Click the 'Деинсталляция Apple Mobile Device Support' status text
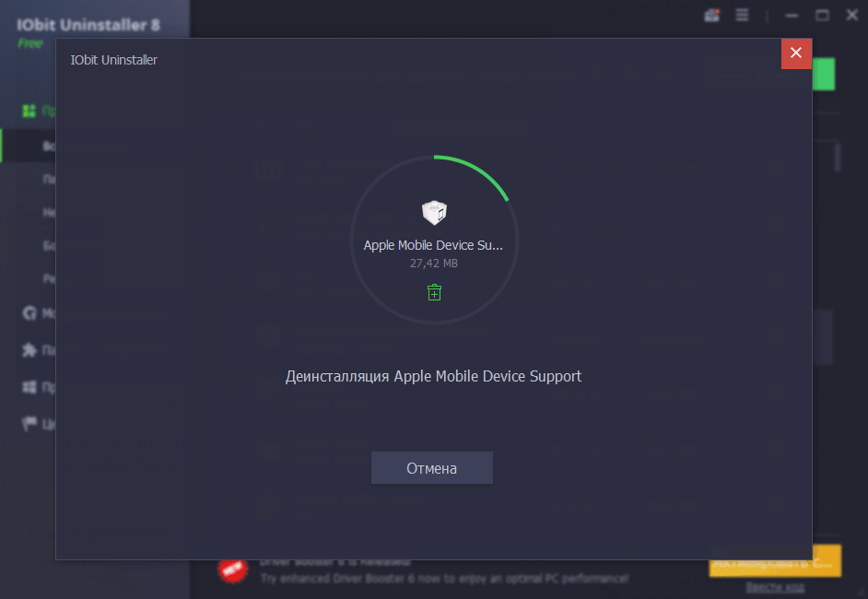Screen dimensions: 868x599 (433, 377)
